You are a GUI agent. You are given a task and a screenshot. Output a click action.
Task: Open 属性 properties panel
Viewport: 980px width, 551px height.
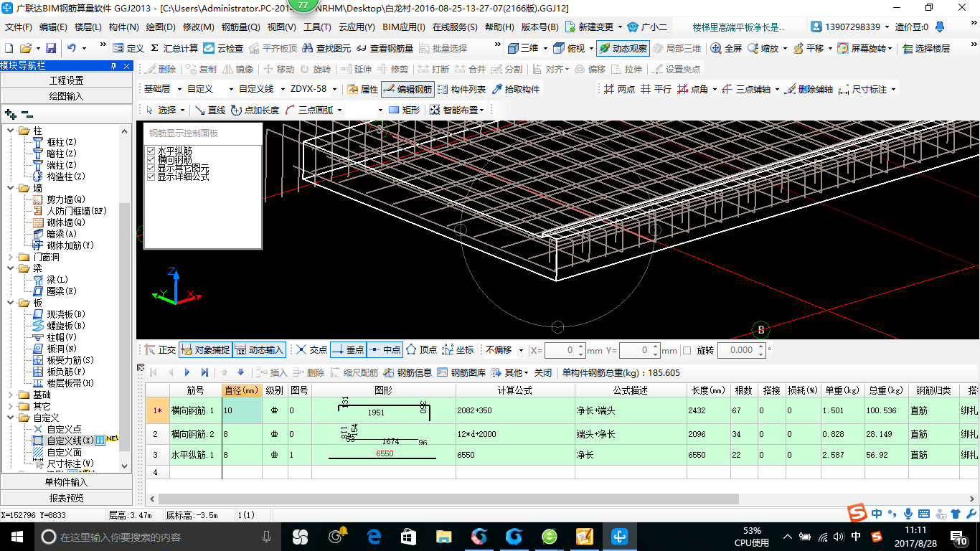tap(362, 90)
